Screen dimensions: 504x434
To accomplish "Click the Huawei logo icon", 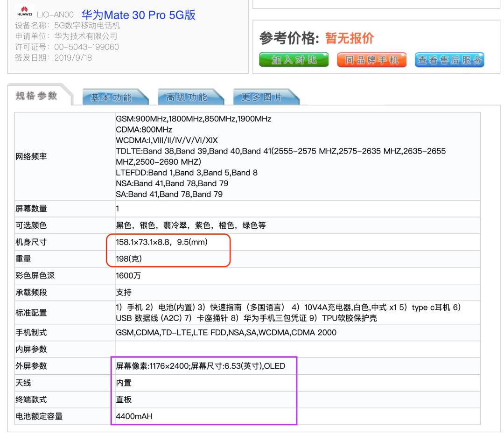I will click(x=25, y=11).
